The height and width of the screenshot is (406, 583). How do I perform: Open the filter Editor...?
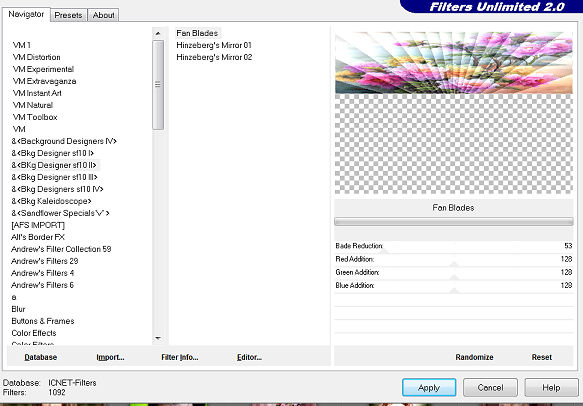coord(249,357)
